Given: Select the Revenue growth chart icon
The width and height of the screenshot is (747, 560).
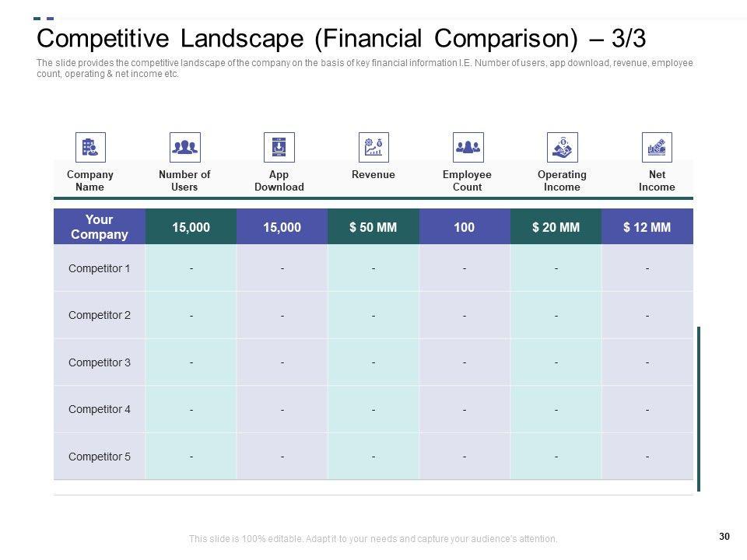Looking at the screenshot, I should tap(373, 147).
